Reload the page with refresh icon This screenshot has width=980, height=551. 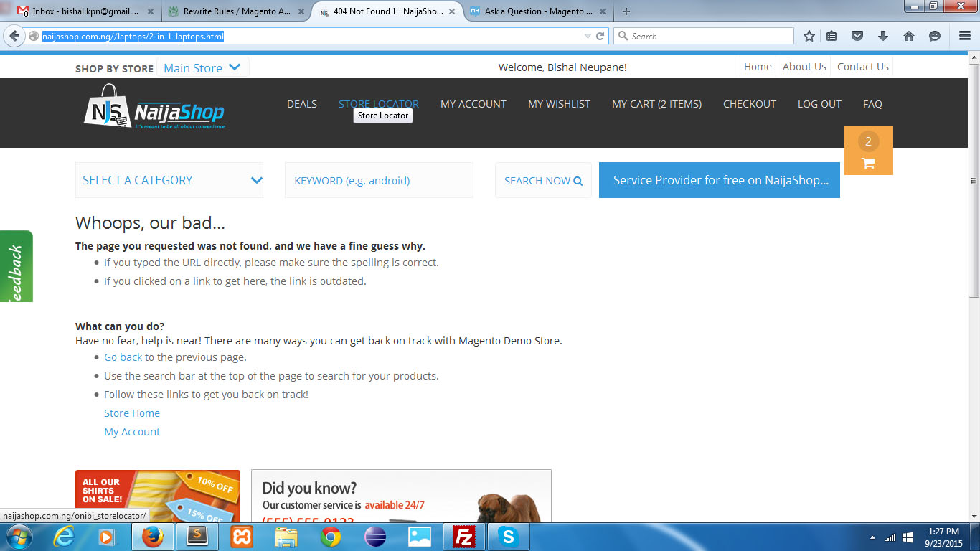[600, 36]
